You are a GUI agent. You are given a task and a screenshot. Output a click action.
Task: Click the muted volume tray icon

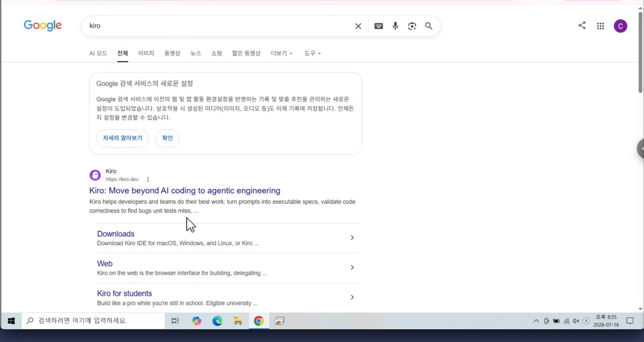[576, 321]
